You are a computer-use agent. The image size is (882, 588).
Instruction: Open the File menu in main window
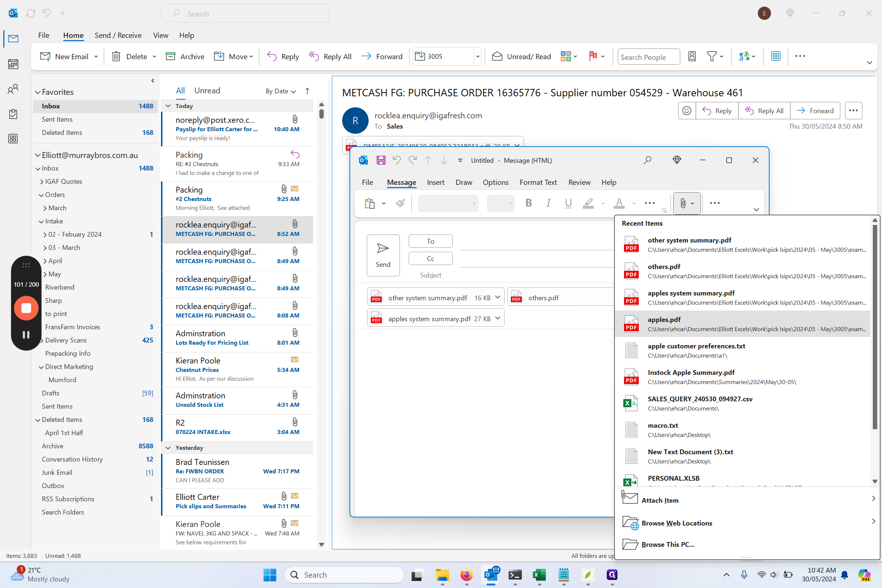point(43,35)
